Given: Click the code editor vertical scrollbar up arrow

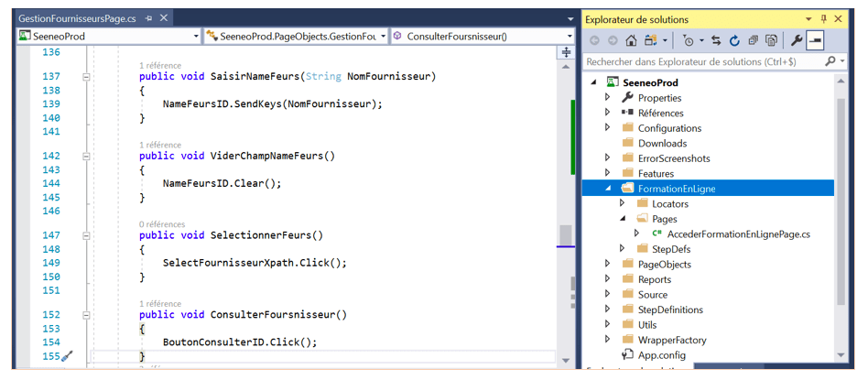Looking at the screenshot, I should pos(566,67).
